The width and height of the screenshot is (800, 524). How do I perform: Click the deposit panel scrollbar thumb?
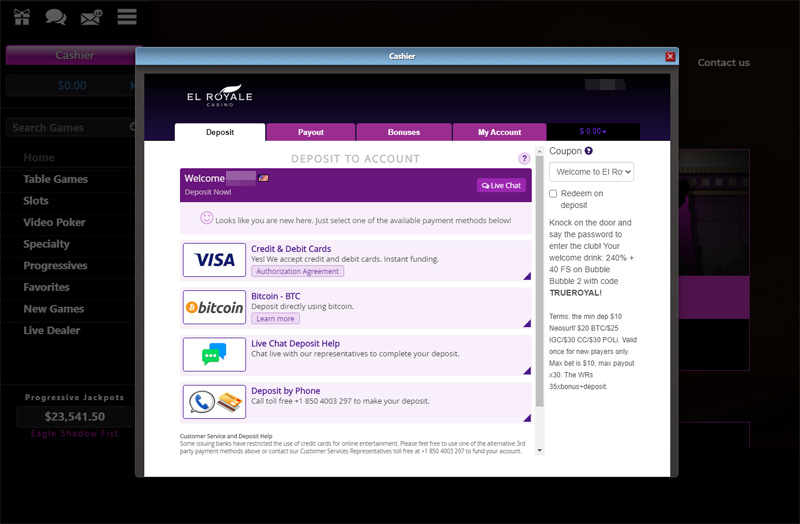[x=539, y=282]
